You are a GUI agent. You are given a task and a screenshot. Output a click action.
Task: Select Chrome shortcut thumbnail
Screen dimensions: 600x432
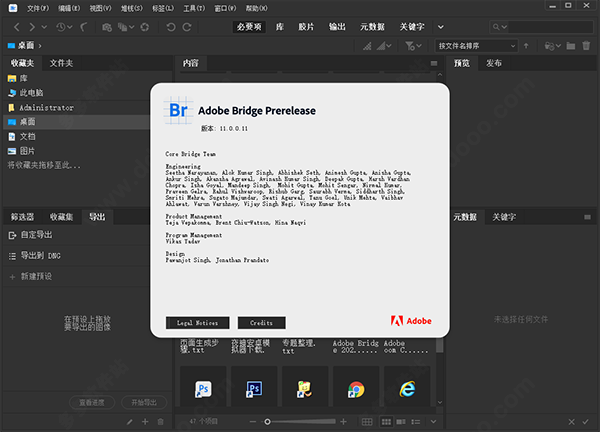356,386
